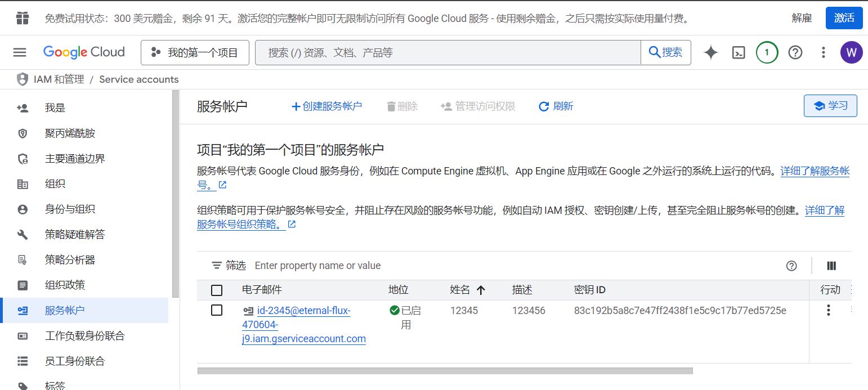The image size is (868, 390).
Task: Select 服务帐户 in the sidebar
Action: 84,311
